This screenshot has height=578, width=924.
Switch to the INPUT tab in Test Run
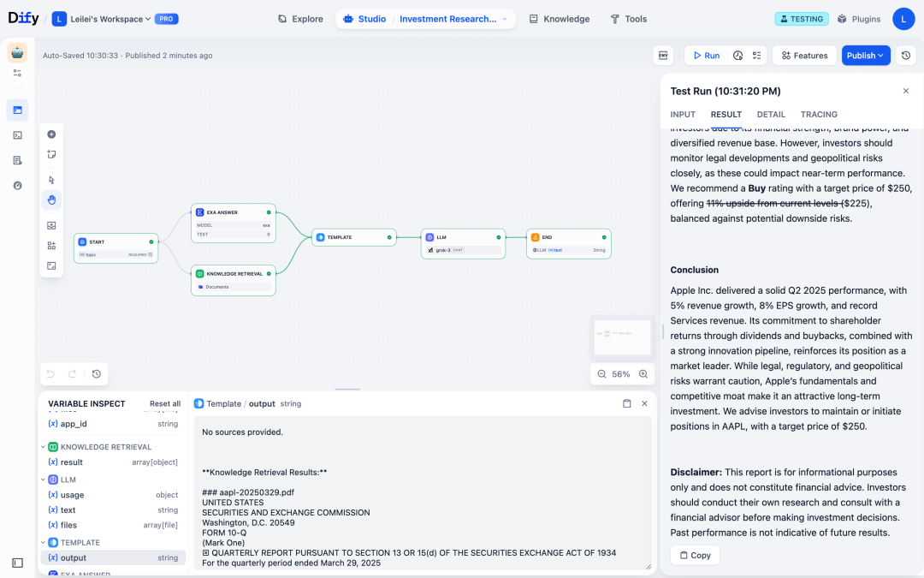tap(683, 114)
